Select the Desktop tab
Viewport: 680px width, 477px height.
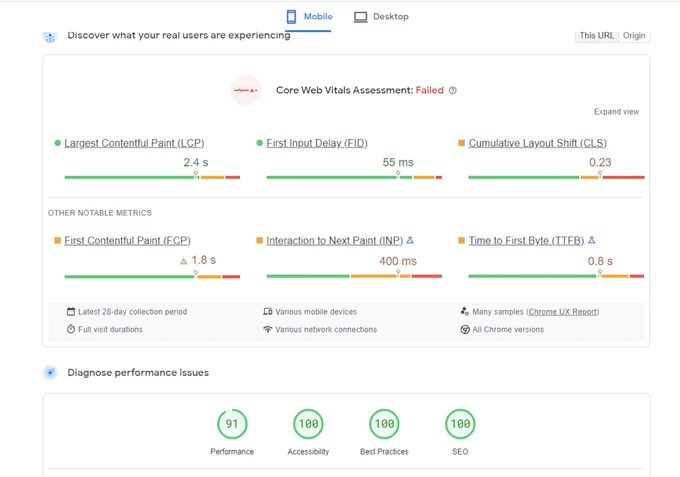pyautogui.click(x=381, y=16)
